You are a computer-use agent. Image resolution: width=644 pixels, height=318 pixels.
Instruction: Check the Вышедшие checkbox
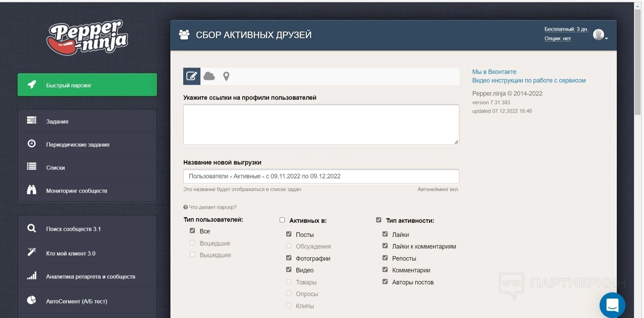coord(192,254)
